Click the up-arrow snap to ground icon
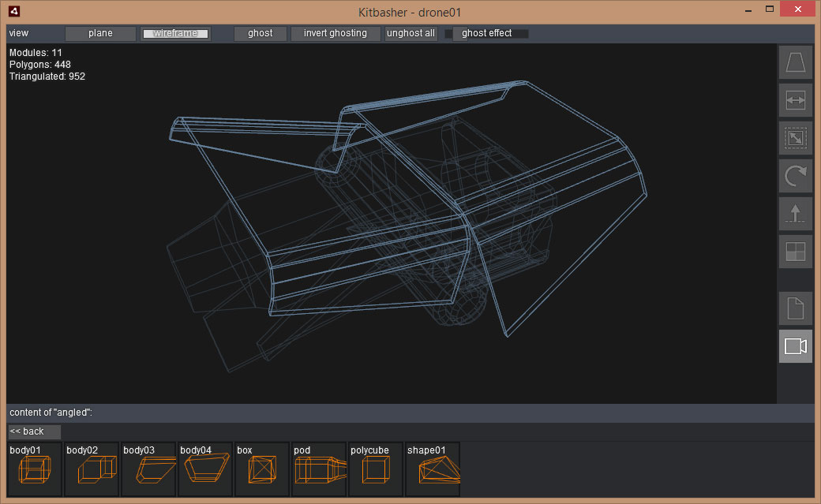This screenshot has height=504, width=821. point(795,214)
